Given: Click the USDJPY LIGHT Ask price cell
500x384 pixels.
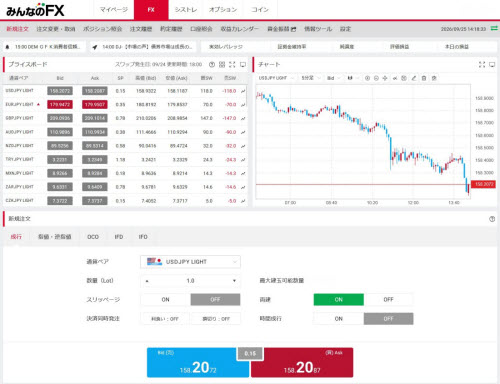Looking at the screenshot, I should [x=95, y=91].
